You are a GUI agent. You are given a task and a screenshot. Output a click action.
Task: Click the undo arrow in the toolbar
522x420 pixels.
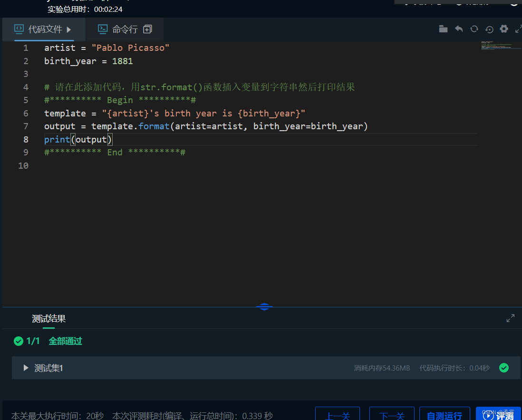tap(458, 29)
